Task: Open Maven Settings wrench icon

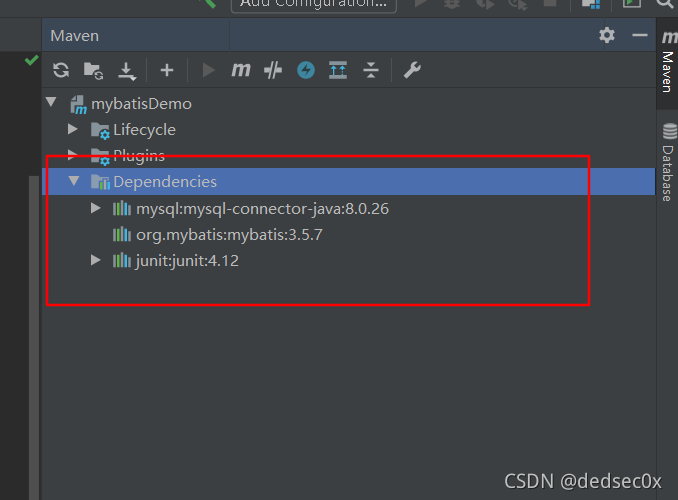Action: [x=412, y=70]
